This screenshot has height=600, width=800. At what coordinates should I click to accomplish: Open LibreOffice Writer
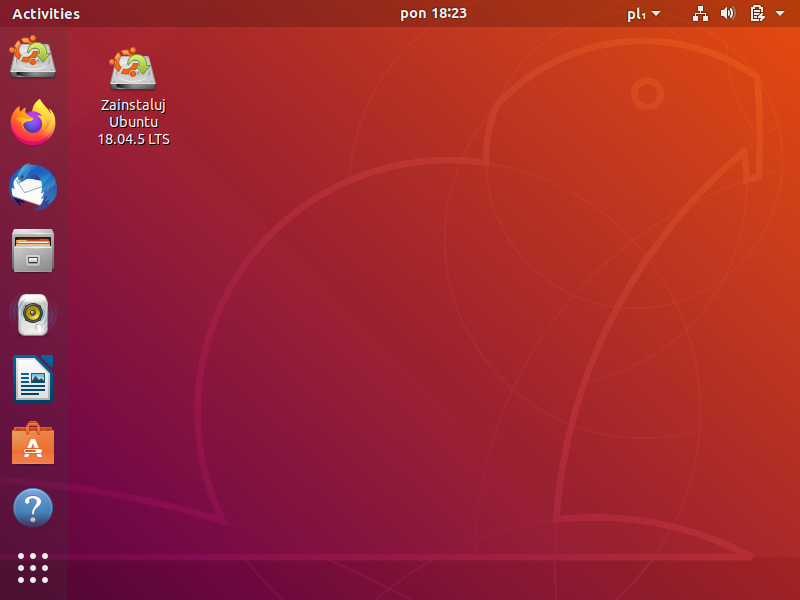(33, 379)
